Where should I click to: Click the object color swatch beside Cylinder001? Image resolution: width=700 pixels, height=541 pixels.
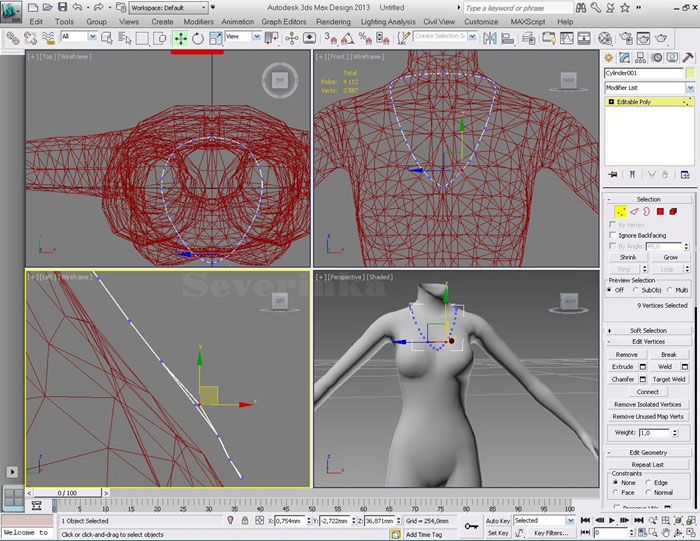pyautogui.click(x=689, y=73)
